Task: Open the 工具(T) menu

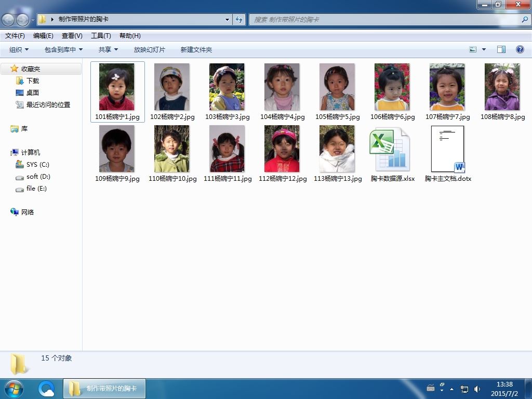Action: click(101, 36)
